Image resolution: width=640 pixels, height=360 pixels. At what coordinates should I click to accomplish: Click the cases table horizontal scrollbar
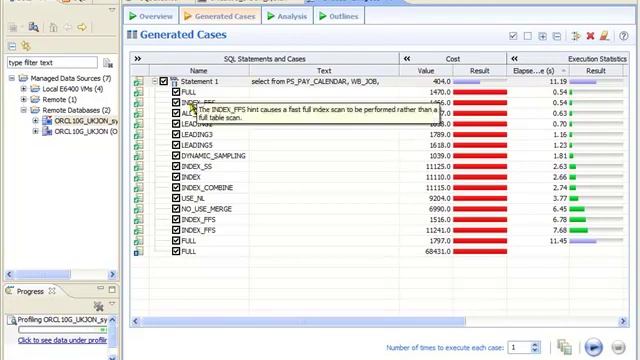click(x=303, y=321)
